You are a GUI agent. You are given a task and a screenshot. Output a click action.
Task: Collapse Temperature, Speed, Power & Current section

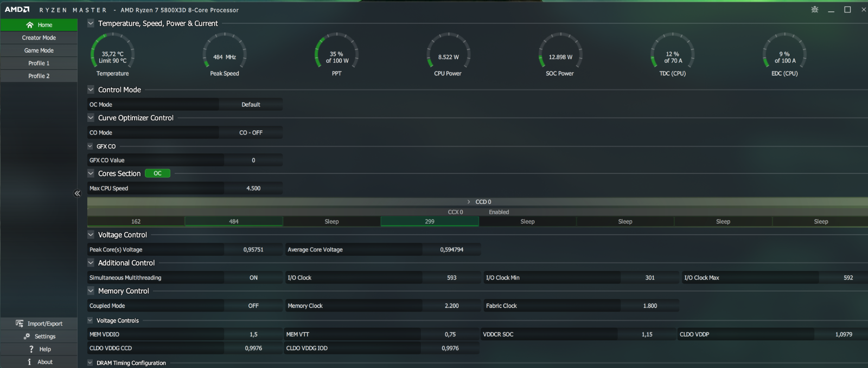[91, 23]
